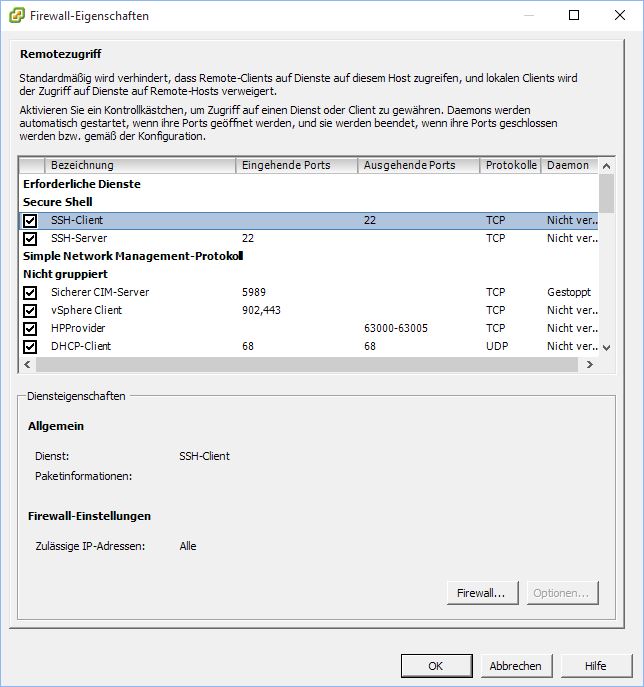This screenshot has width=644, height=687.
Task: Click the Simple Network Management-Protokoll group heading
Action: 133,256
